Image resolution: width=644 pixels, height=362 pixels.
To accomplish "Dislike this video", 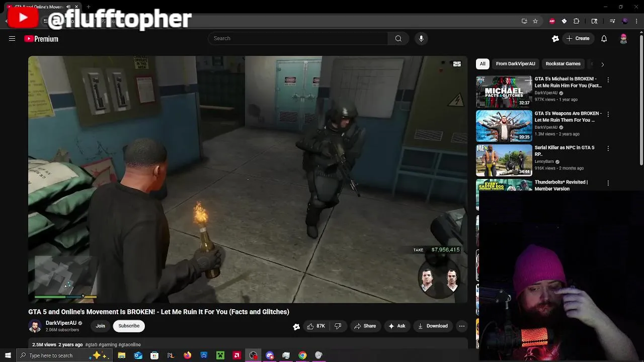I will [338, 326].
